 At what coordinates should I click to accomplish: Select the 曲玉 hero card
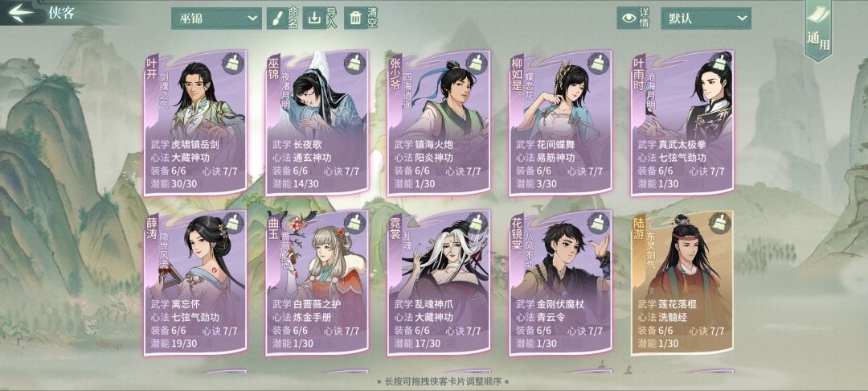(317, 283)
